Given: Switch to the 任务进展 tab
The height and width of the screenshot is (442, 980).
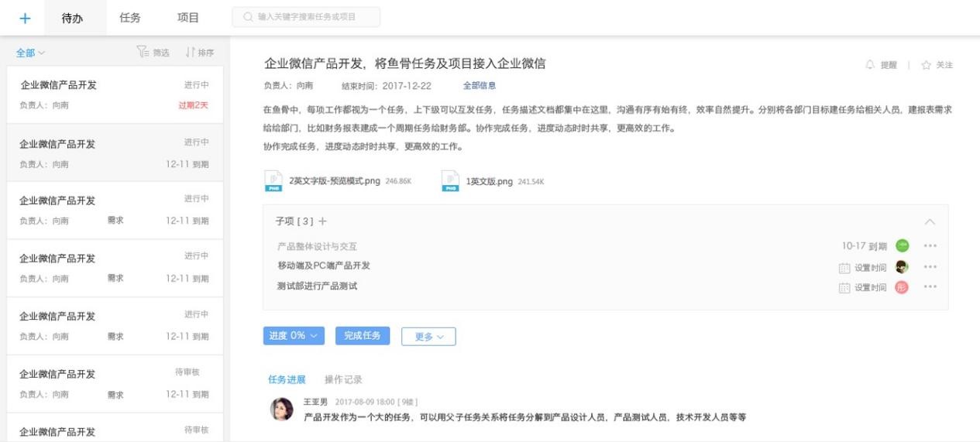Looking at the screenshot, I should 287,379.
